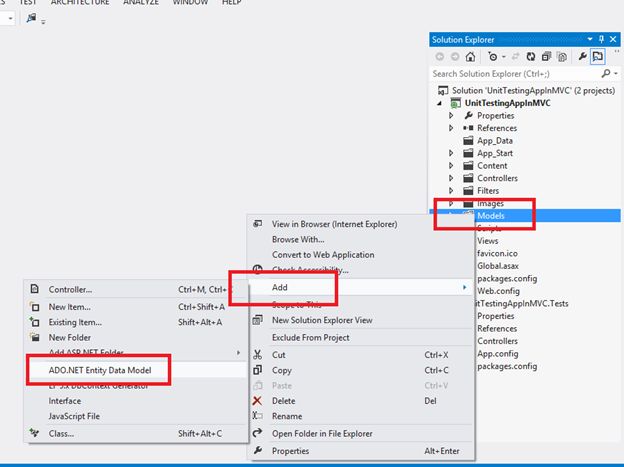
Task: Click the toolbar icon below the menu bar
Action: pyautogui.click(x=31, y=18)
